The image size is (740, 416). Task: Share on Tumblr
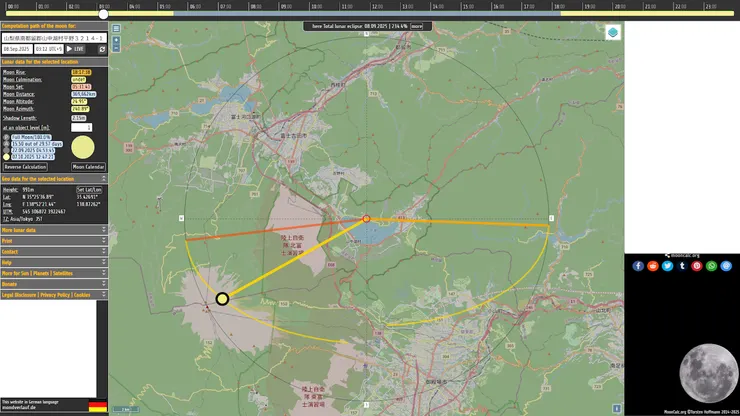point(682,266)
